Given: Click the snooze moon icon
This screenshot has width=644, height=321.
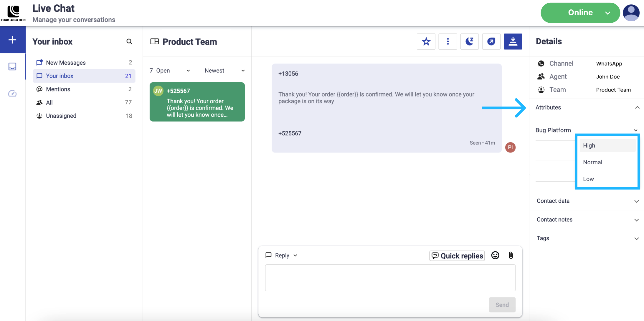Looking at the screenshot, I should (x=469, y=42).
